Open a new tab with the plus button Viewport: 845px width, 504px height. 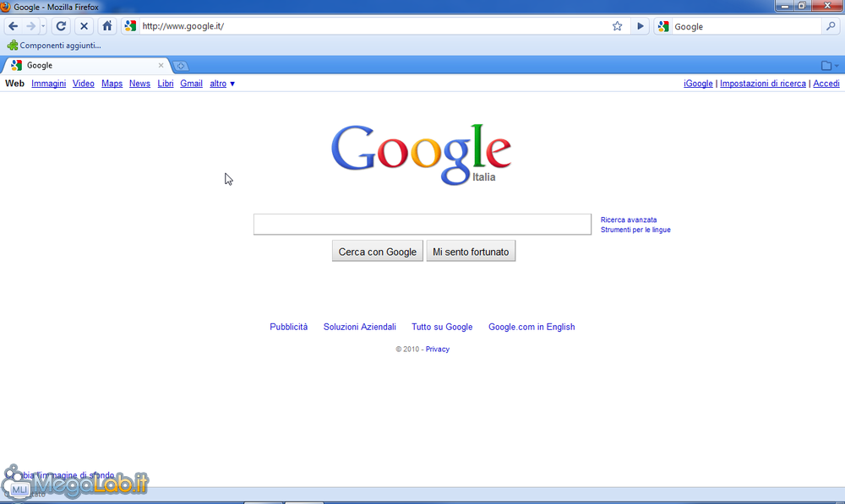point(181,66)
